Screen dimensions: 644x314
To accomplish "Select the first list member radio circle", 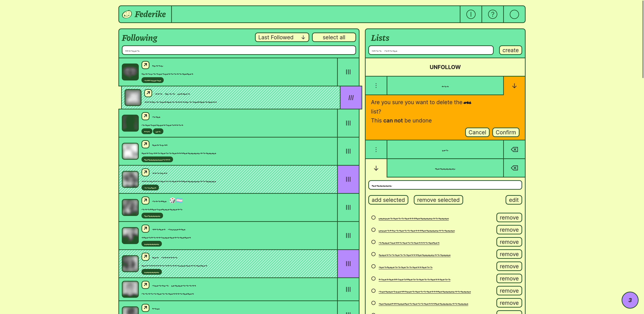I will 373,218.
